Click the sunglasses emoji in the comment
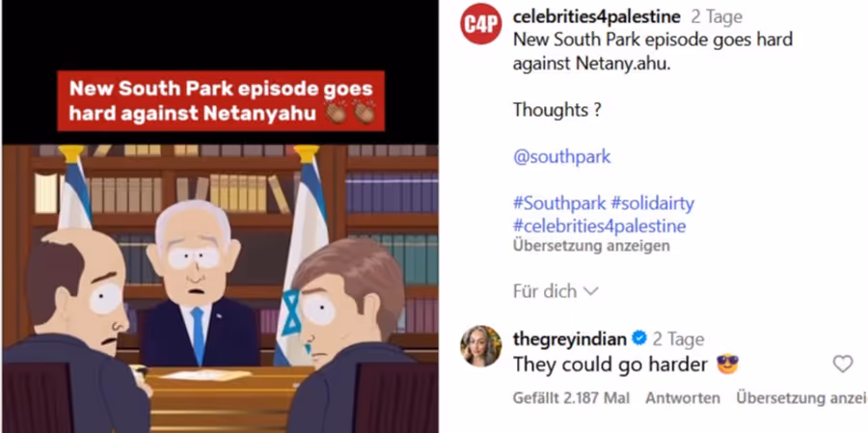 point(727,365)
